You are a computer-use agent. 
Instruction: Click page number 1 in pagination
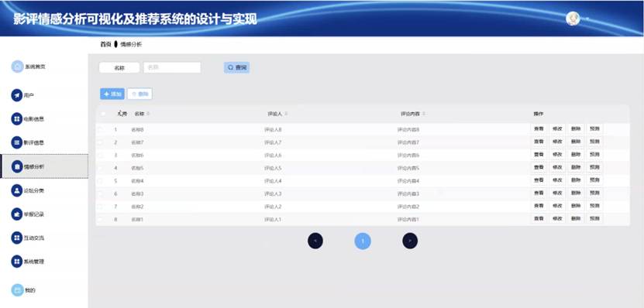coord(363,241)
